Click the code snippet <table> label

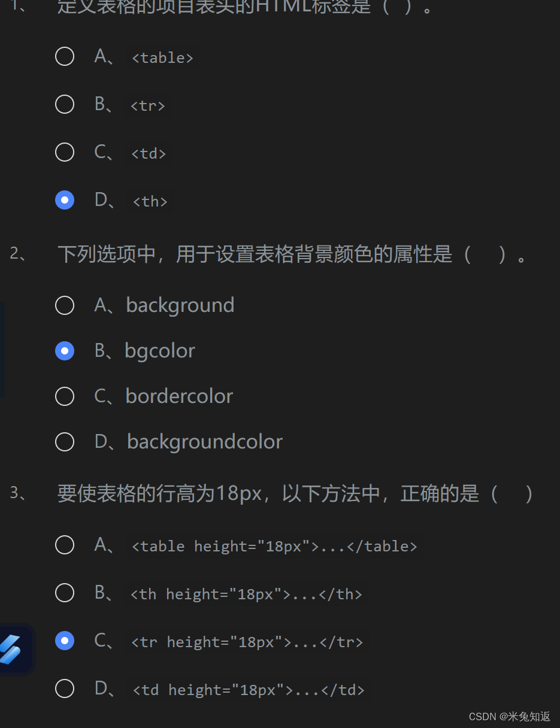(162, 57)
